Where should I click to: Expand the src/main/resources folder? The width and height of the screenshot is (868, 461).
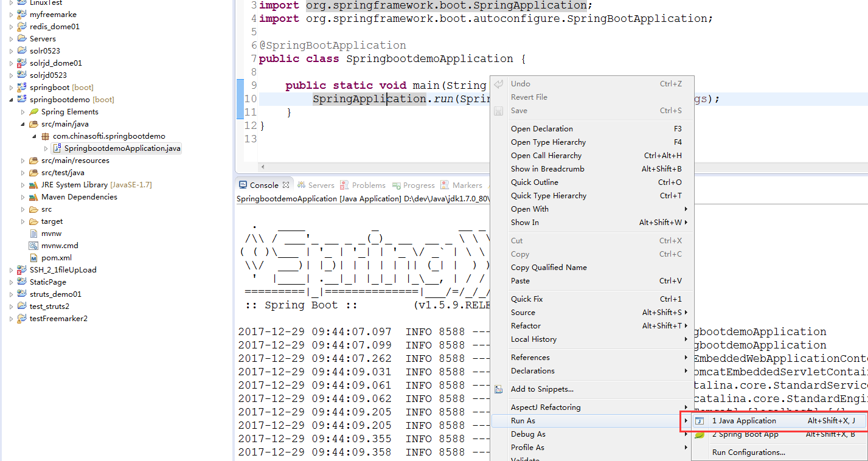point(23,161)
